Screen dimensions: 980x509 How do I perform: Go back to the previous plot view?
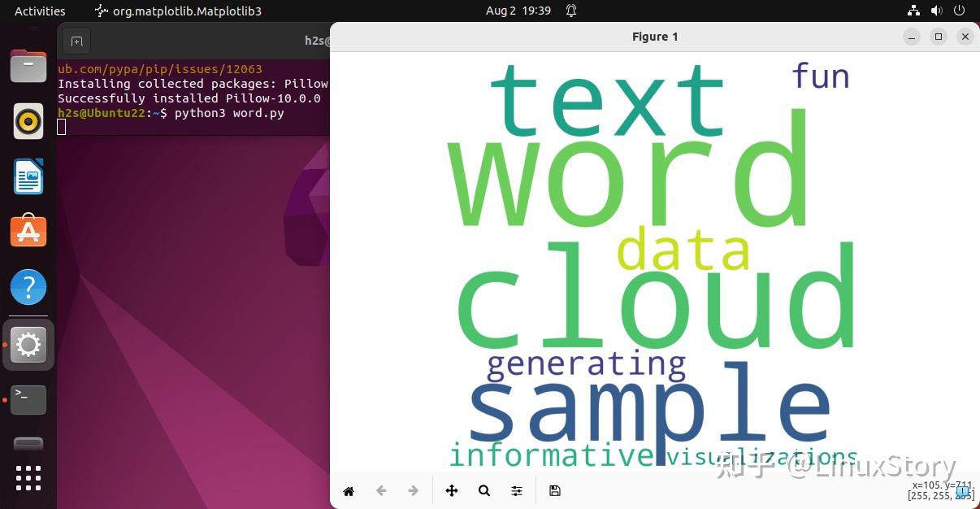point(381,490)
